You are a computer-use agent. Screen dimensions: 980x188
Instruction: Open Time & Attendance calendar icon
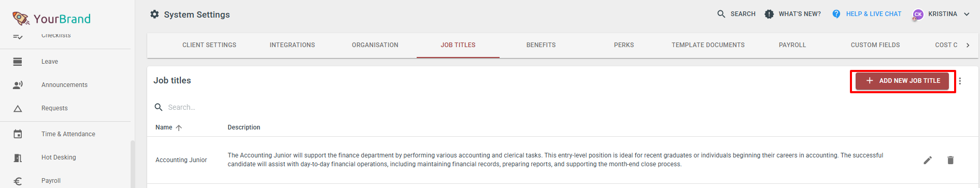click(18, 134)
